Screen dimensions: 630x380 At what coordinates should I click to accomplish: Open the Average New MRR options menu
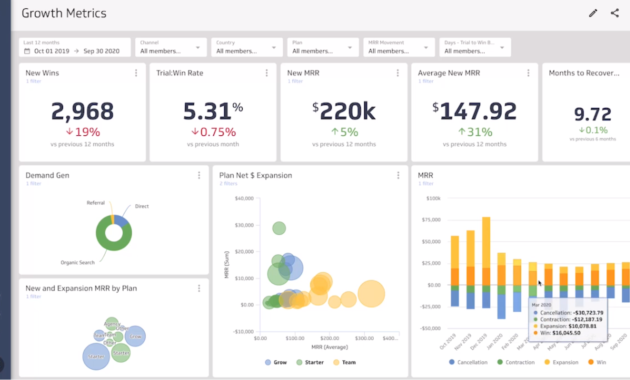tap(528, 73)
